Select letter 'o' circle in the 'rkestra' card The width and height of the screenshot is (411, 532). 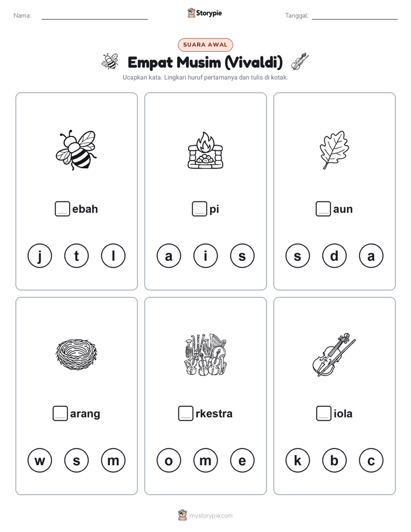point(169,461)
